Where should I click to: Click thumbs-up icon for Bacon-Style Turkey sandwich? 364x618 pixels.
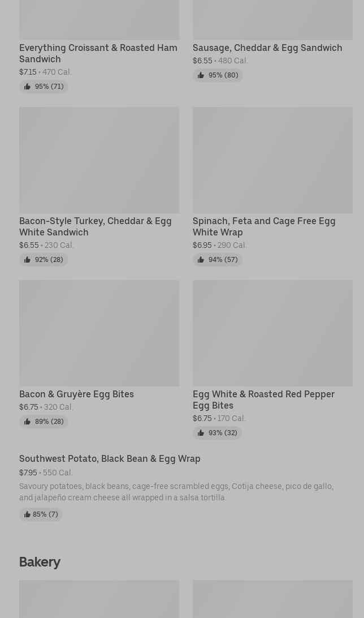(x=27, y=260)
